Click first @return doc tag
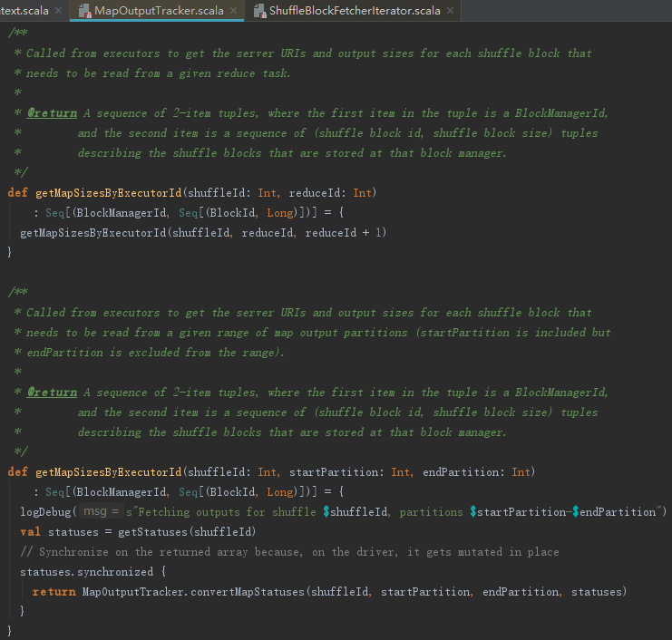Screen dimensions: 672x640 pyautogui.click(x=52, y=113)
